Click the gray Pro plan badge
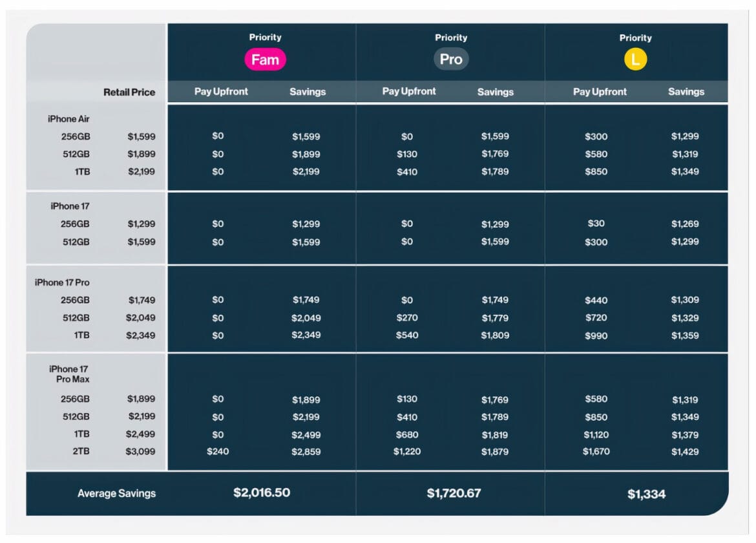The image size is (756, 543). [x=451, y=59]
